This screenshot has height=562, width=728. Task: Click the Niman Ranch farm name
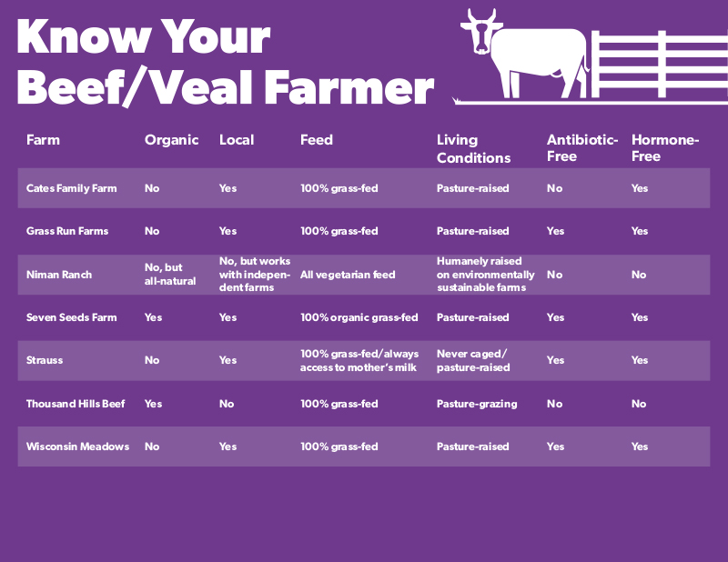tap(59, 275)
